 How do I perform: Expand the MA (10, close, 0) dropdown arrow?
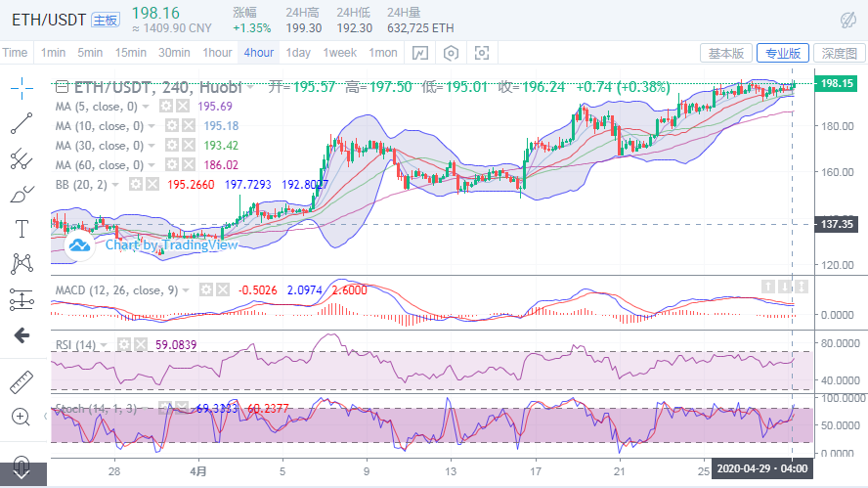pyautogui.click(x=152, y=126)
